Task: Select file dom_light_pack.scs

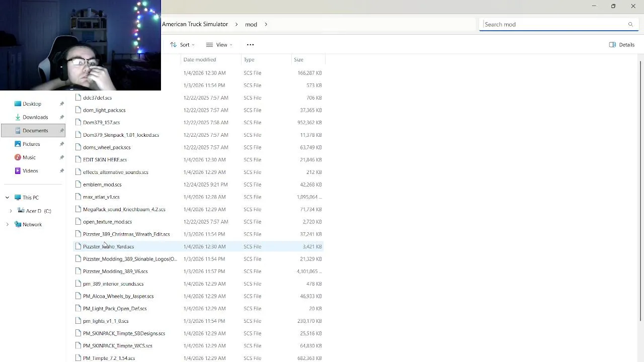Action: pyautogui.click(x=104, y=110)
